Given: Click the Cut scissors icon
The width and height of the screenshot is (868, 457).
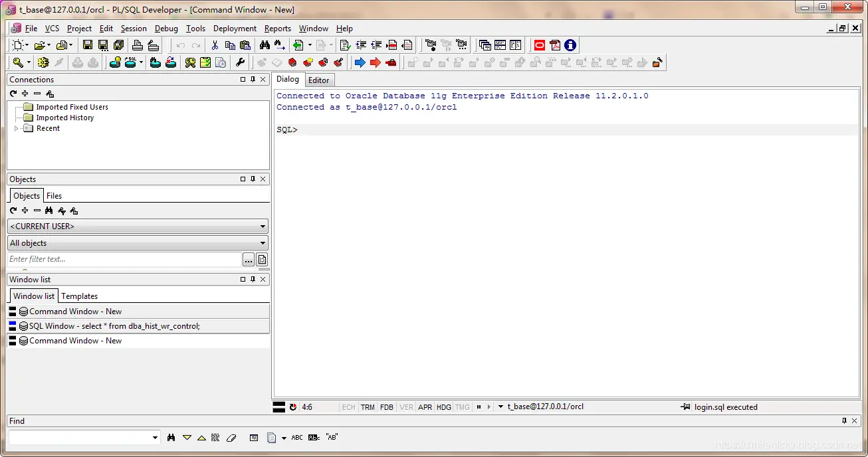Looking at the screenshot, I should [215, 45].
